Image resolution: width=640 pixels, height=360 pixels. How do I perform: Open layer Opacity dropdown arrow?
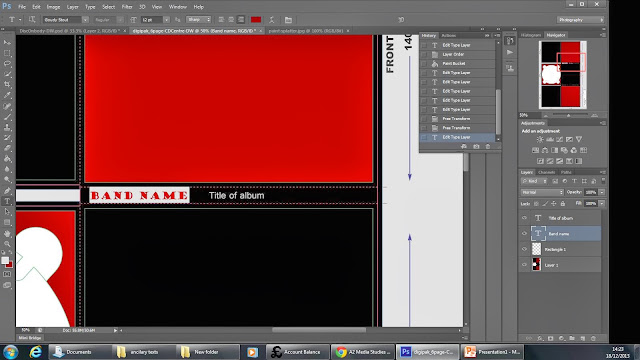602,192
